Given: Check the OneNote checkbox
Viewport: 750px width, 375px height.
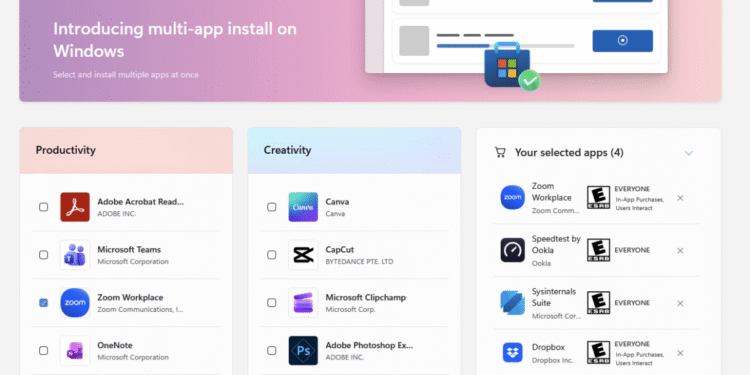Looking at the screenshot, I should coord(44,351).
